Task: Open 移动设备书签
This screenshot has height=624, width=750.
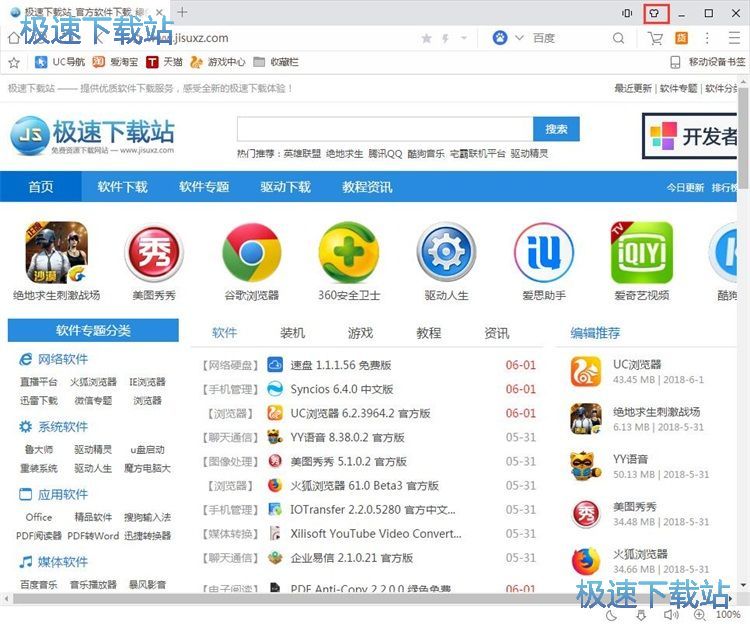Action: pyautogui.click(x=707, y=62)
